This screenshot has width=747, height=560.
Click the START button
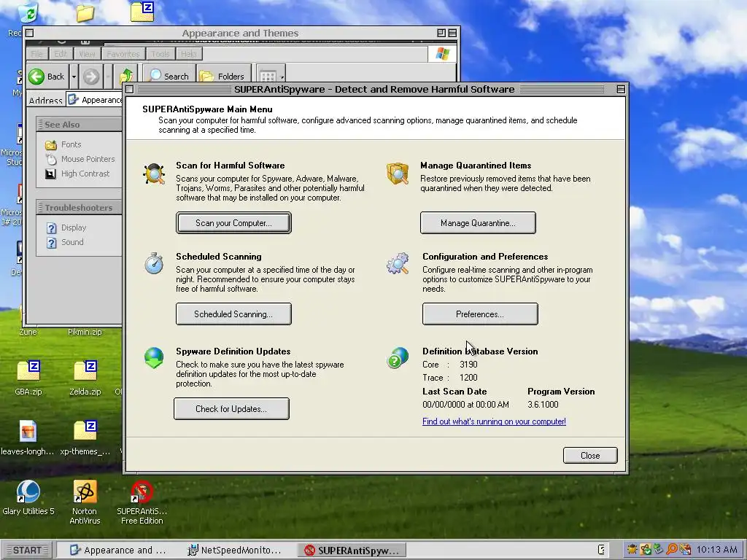(27, 550)
